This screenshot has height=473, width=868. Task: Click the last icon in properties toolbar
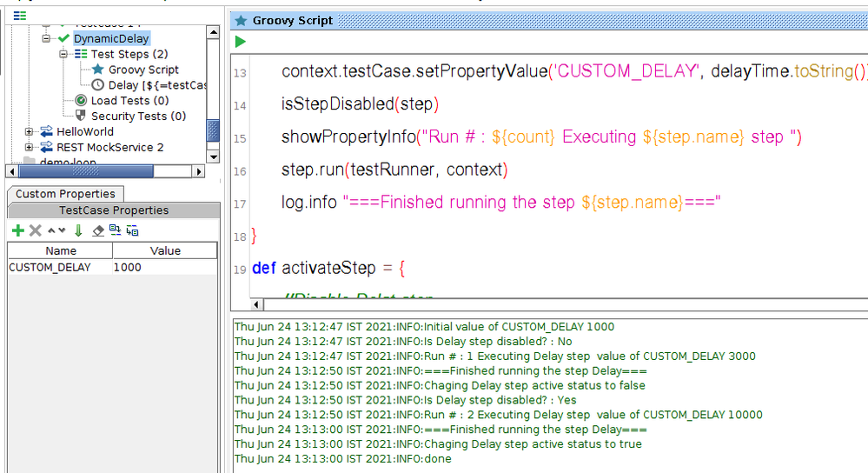(133, 230)
